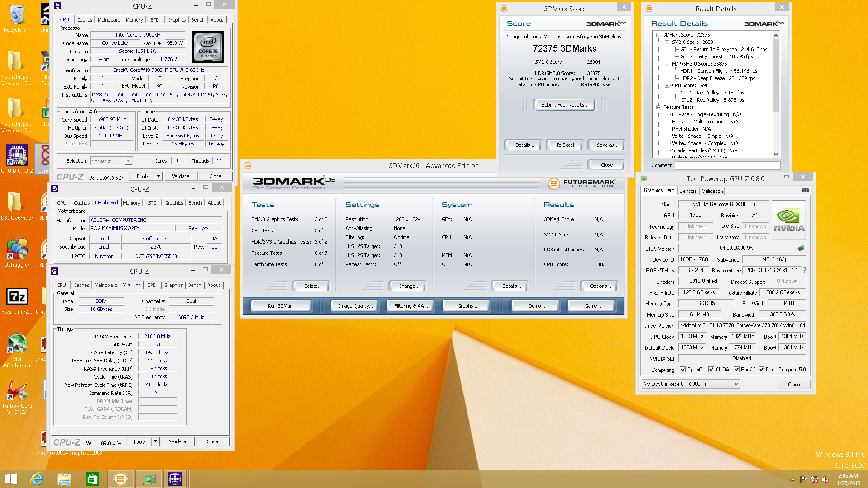
Task: Click the Save as... button
Action: pyautogui.click(x=607, y=145)
